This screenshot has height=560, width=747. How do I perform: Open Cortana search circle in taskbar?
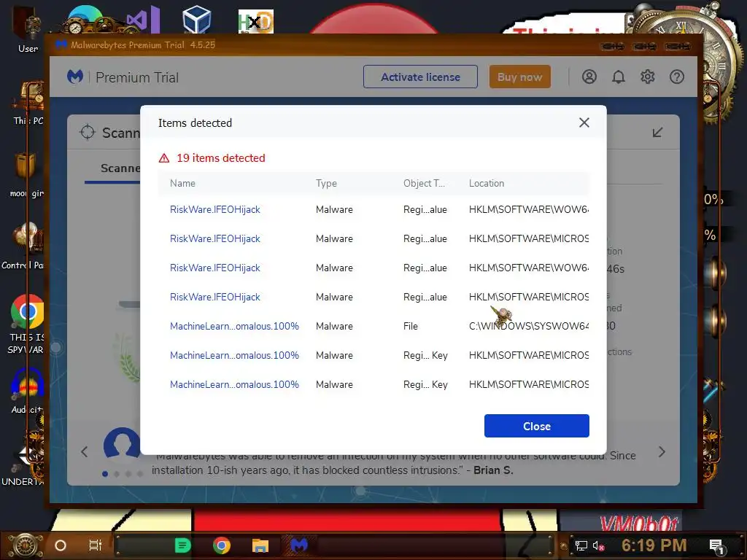(x=61, y=545)
